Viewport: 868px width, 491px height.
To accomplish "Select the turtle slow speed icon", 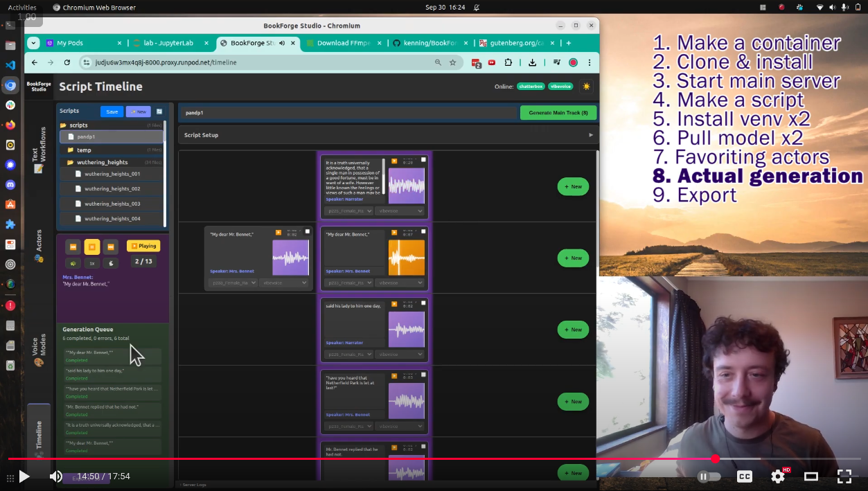I will pos(73,263).
